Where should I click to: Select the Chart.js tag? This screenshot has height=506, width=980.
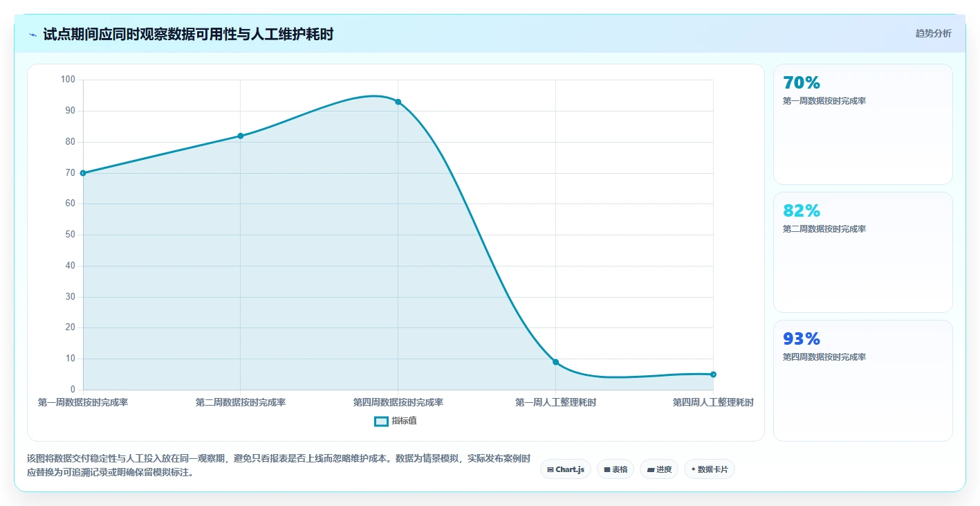[x=566, y=469]
